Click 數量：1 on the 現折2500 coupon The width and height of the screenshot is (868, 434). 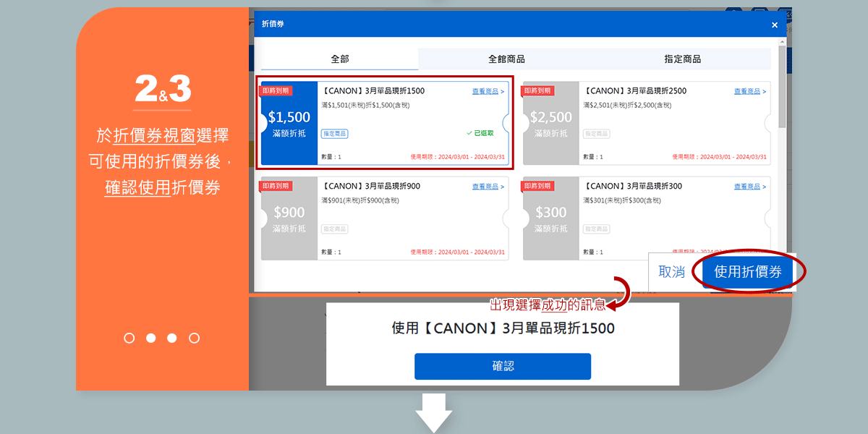pyautogui.click(x=593, y=157)
